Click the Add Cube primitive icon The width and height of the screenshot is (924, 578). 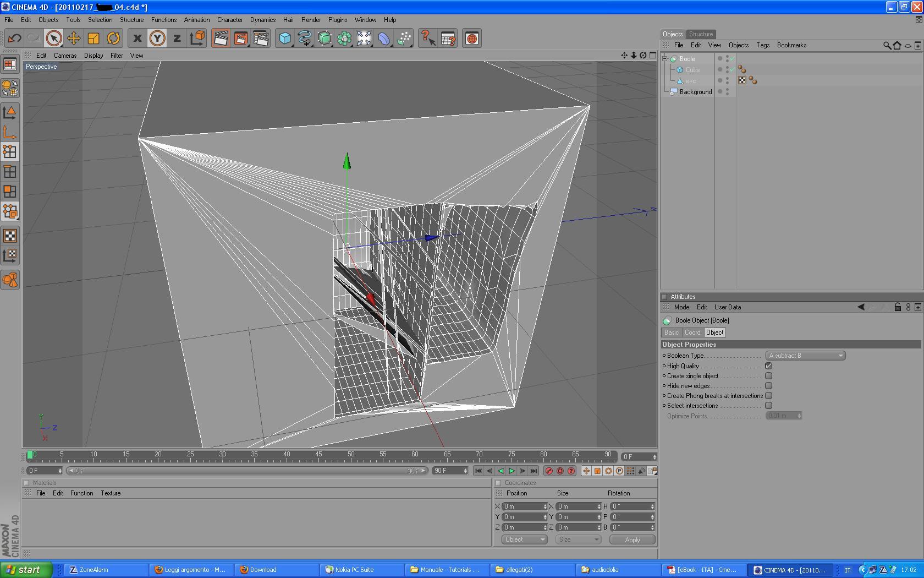click(x=284, y=39)
